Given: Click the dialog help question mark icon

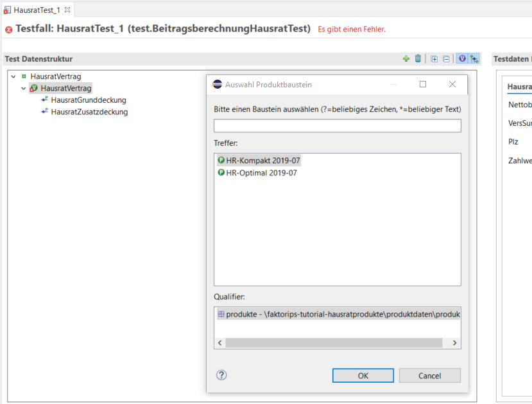Looking at the screenshot, I should 221,375.
